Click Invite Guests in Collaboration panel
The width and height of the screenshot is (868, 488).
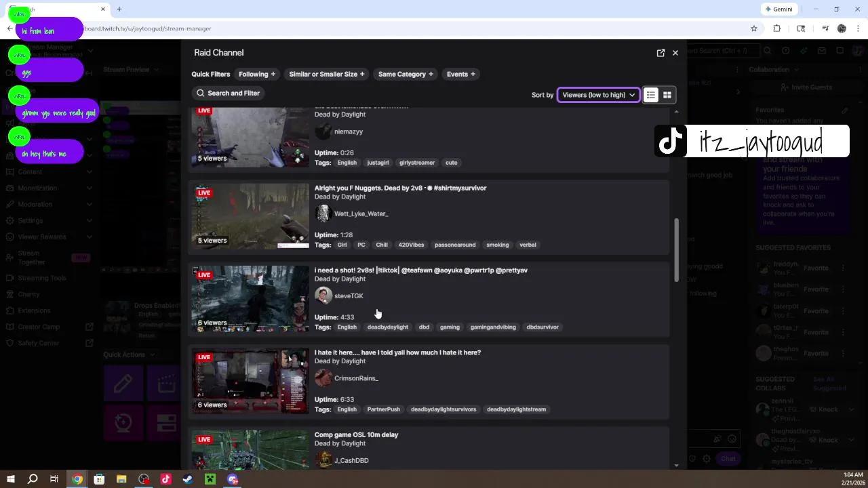pos(806,87)
